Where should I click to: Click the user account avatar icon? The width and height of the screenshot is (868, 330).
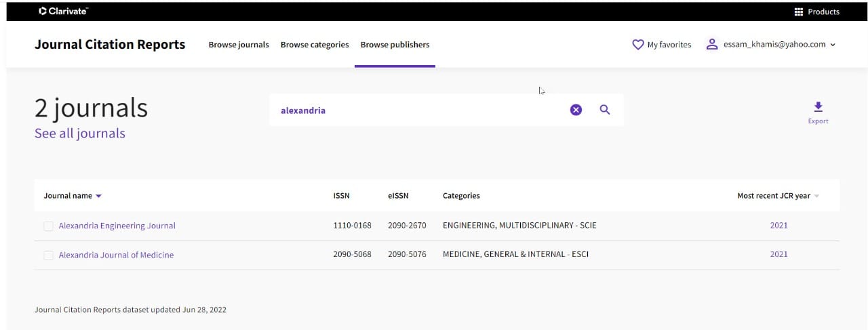click(711, 44)
